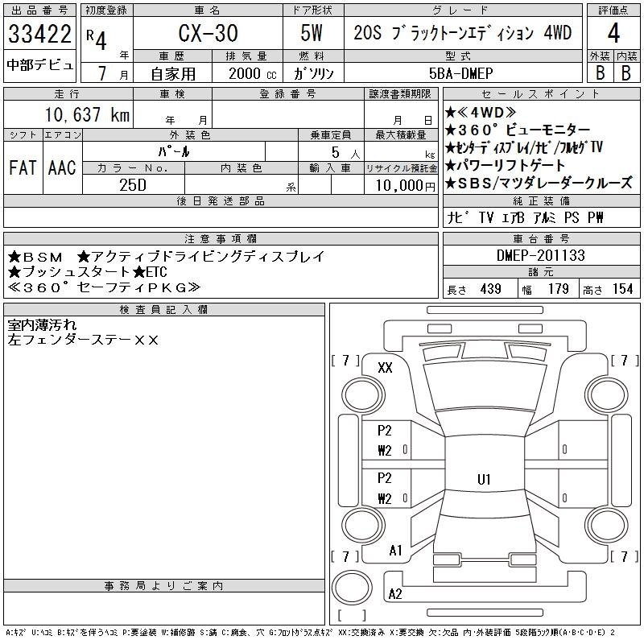
Task: Click the ★360°ビューモニター sales point
Action: (518, 130)
